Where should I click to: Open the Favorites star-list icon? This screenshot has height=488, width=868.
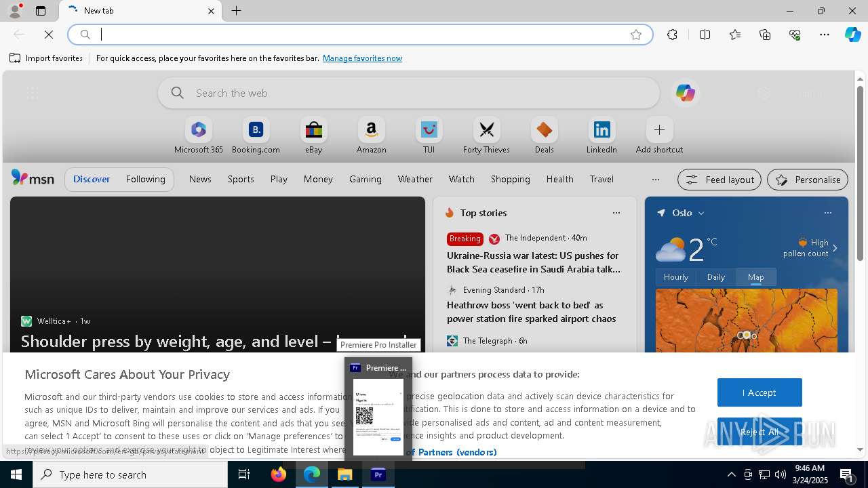click(735, 35)
